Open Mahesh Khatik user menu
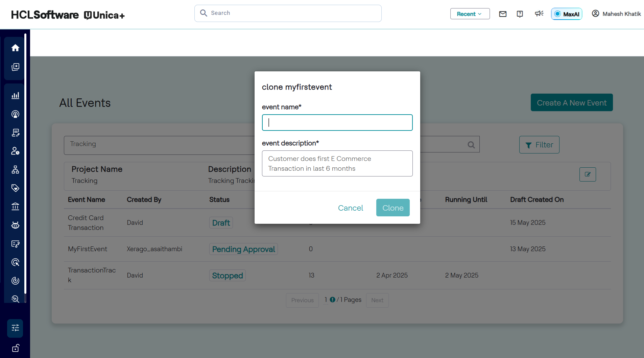This screenshot has width=644, height=358. [x=616, y=14]
